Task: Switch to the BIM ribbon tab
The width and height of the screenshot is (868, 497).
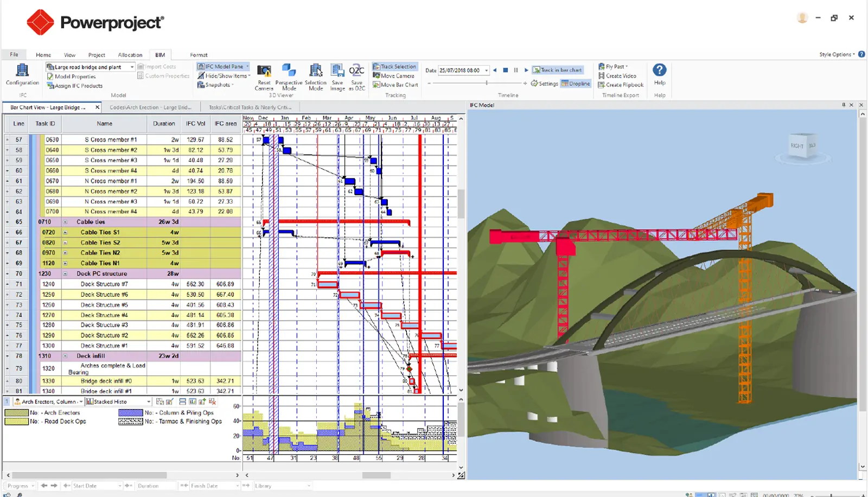Action: pos(160,54)
